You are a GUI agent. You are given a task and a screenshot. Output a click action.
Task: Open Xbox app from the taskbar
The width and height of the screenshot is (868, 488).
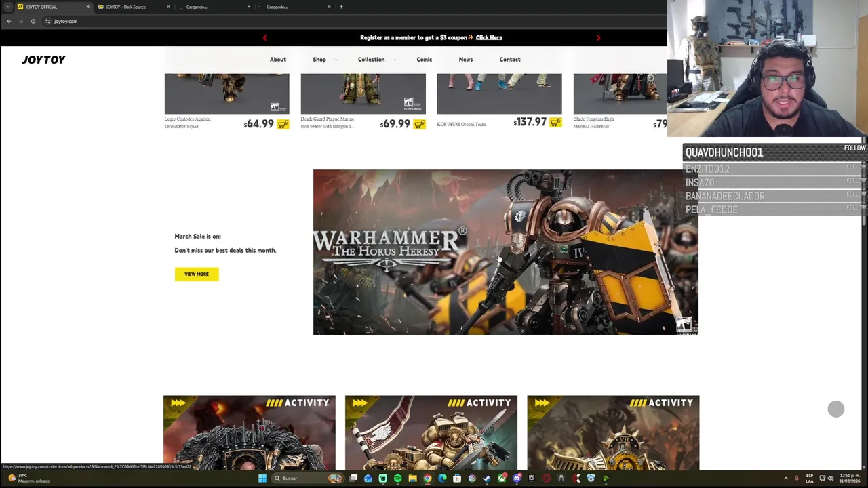pos(501,479)
